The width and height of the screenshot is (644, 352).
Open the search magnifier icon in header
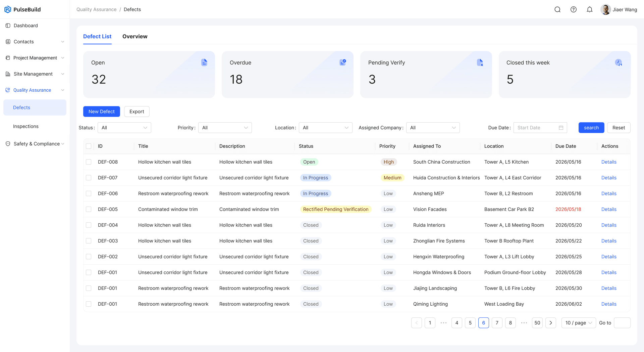(x=557, y=9)
